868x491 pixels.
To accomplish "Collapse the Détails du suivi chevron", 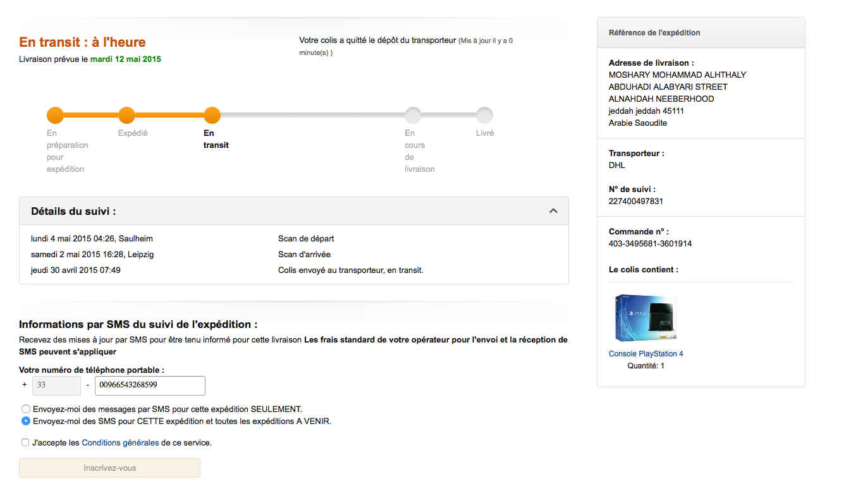I will point(553,211).
